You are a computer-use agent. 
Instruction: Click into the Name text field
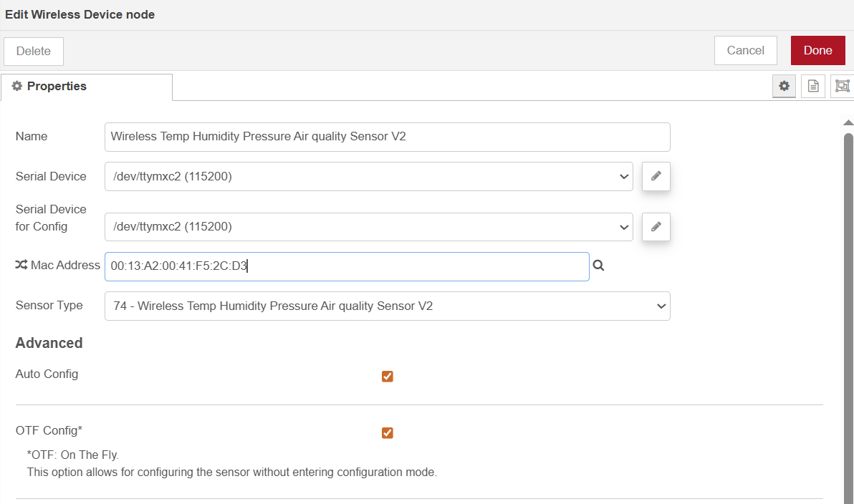click(387, 137)
